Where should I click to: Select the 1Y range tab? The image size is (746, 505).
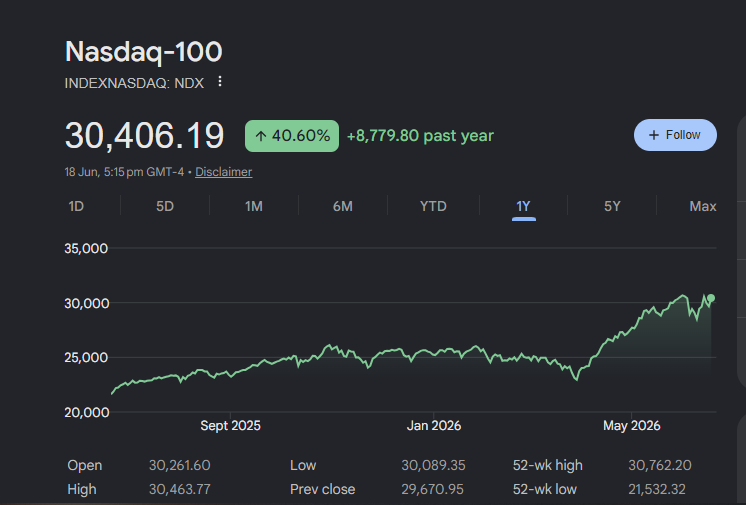coord(523,206)
